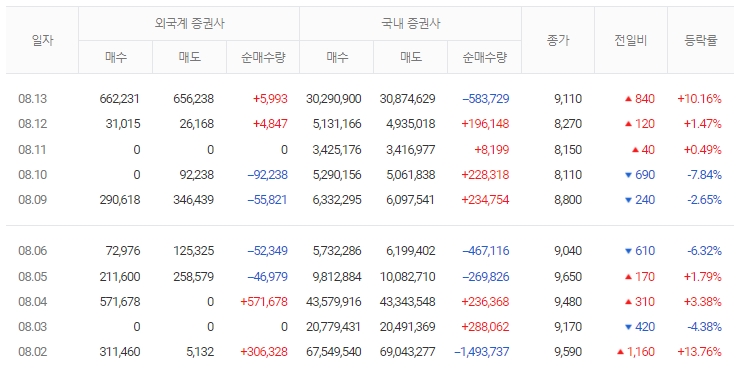738x373 pixels.
Task: Click the rate +0.49%
Action: (702, 150)
